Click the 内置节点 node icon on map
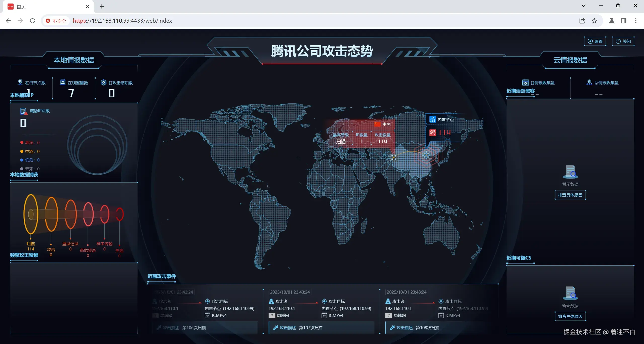 pos(432,119)
